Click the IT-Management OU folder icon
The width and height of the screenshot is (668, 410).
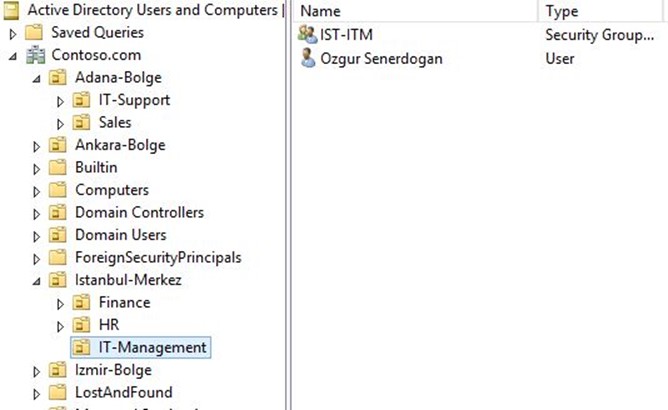(x=81, y=347)
